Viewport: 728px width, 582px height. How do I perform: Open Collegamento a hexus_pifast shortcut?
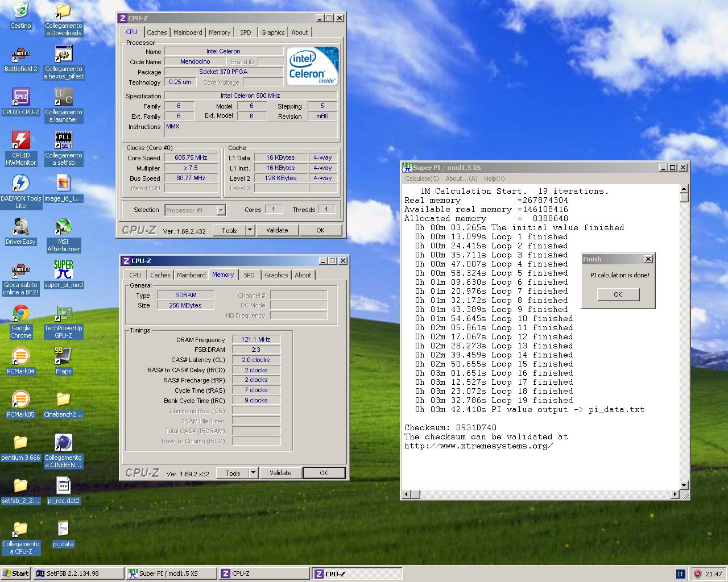(x=64, y=63)
